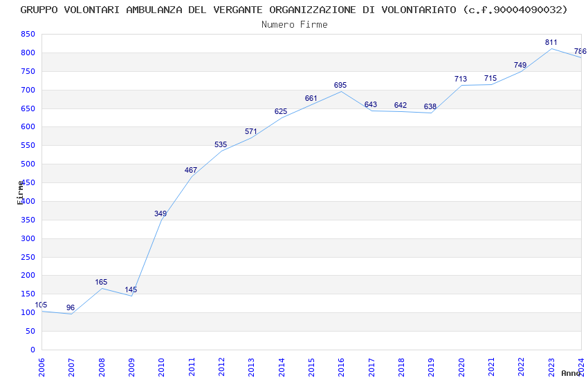Select the data label 811
The height and width of the screenshot is (380, 588).
(x=551, y=42)
